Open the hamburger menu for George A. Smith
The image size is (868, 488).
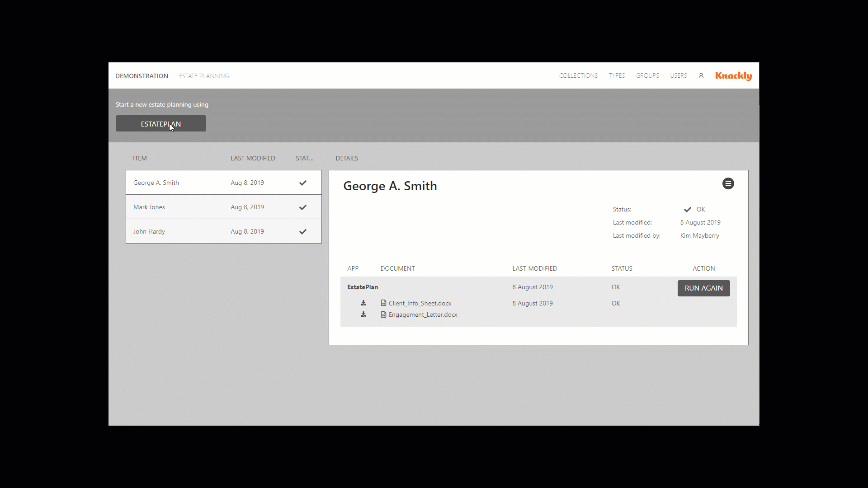click(728, 183)
